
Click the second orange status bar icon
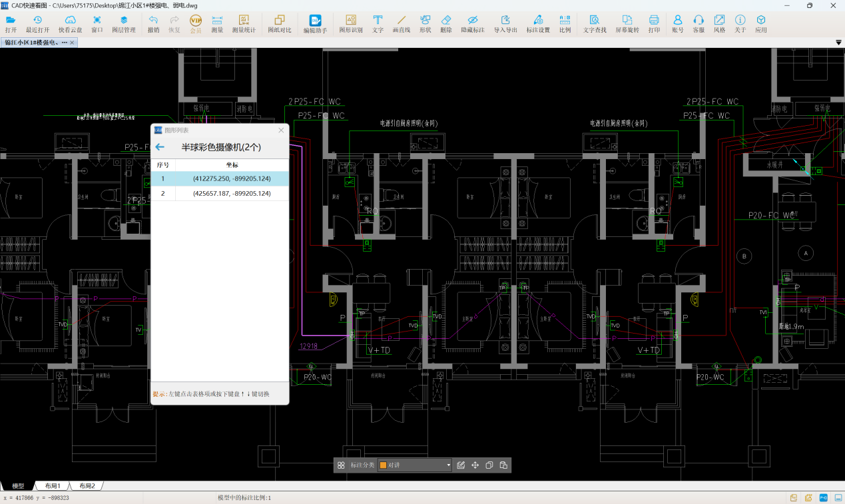tap(808, 497)
